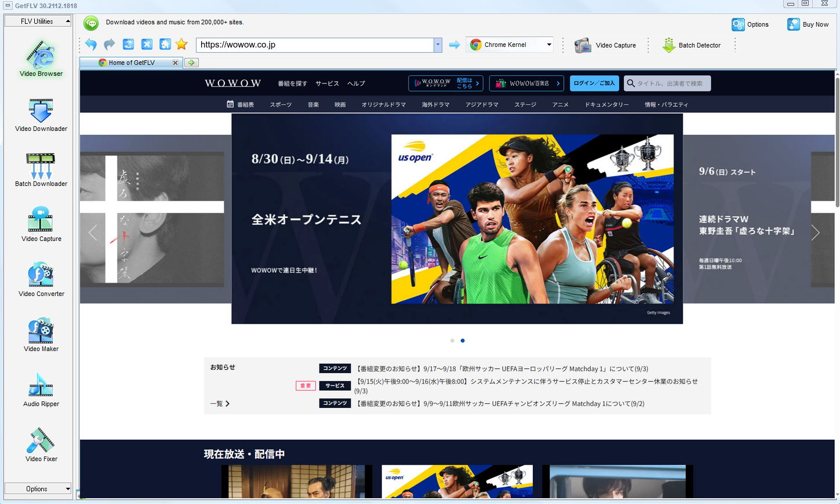
Task: Open Video Capture in the sidebar
Action: pos(41,225)
